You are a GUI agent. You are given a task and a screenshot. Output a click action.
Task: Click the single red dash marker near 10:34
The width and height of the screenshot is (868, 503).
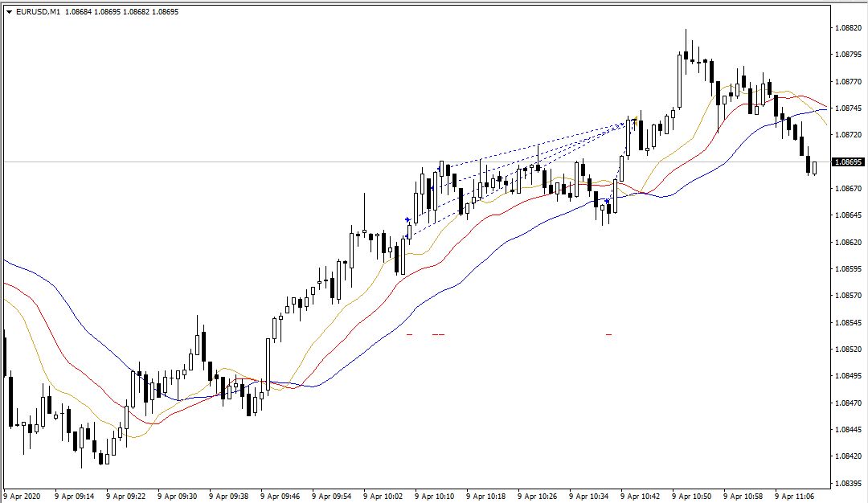click(x=609, y=335)
